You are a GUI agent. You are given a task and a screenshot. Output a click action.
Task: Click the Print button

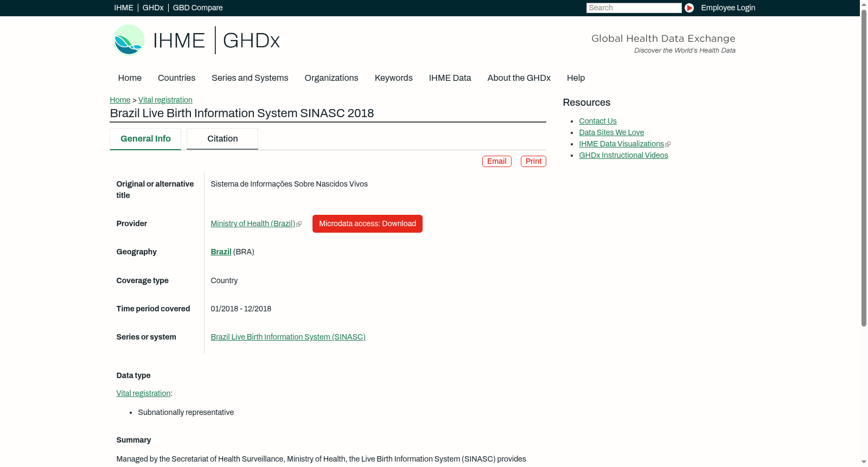[x=533, y=161]
